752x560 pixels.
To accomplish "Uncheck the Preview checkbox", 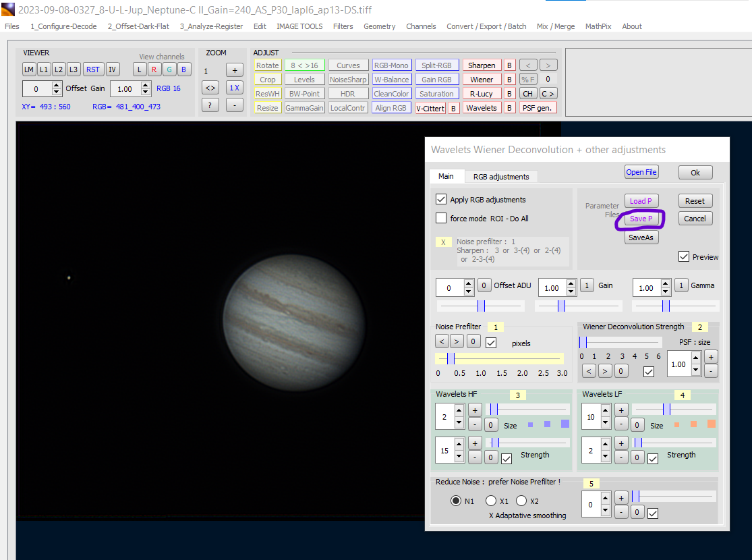I will [x=684, y=256].
